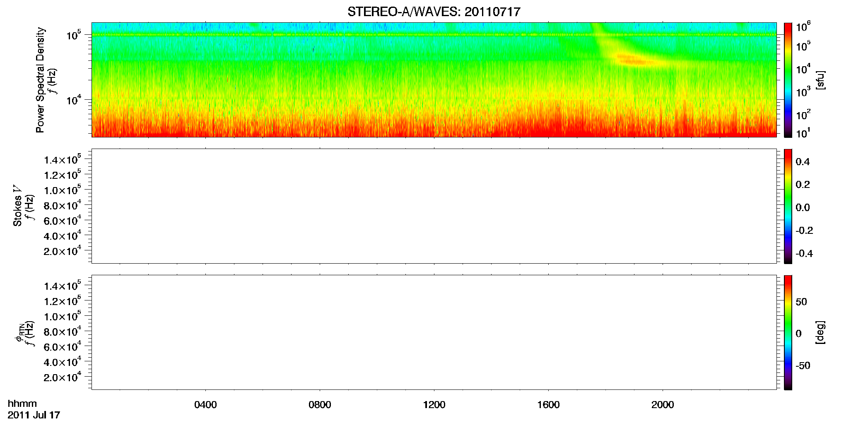Click the φRTN degree color bar
The image size is (868, 447).
[x=788, y=332]
